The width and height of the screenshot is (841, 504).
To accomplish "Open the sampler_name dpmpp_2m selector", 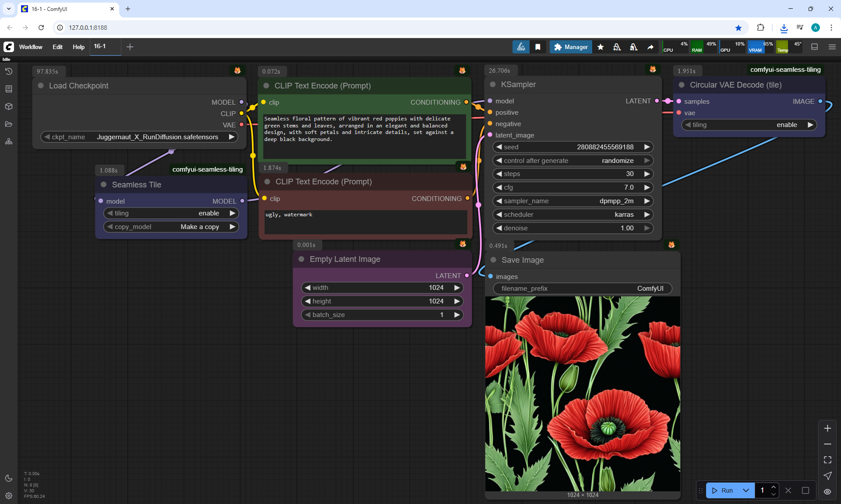I will [572, 201].
